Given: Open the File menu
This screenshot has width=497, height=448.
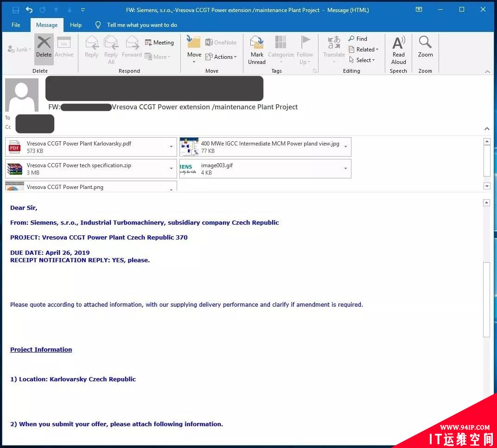Looking at the screenshot, I should click(16, 25).
